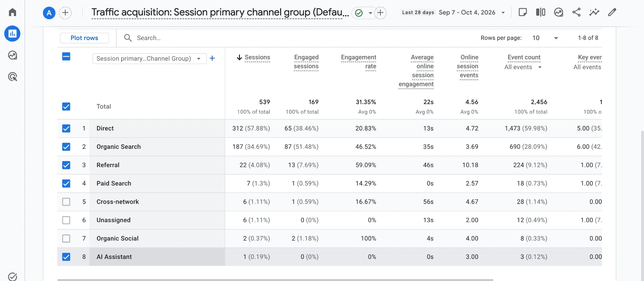Sort by Engagement rate column header
The width and height of the screenshot is (644, 281).
tap(358, 62)
